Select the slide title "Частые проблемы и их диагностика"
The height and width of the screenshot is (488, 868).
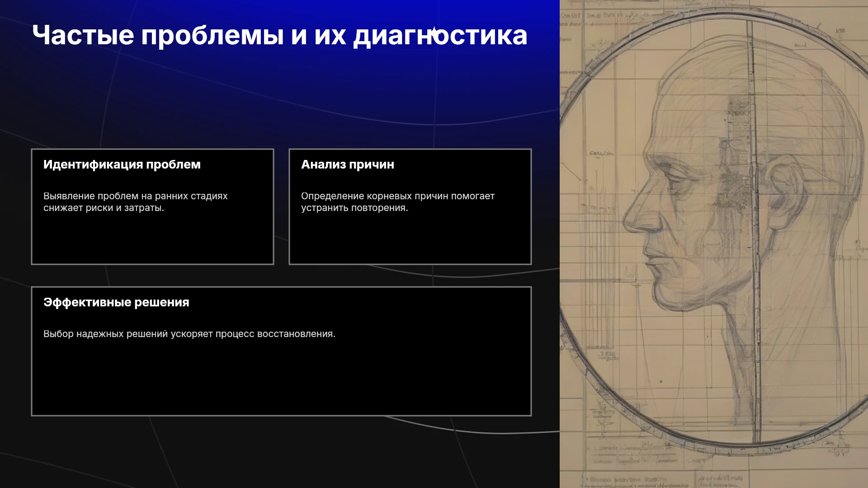point(280,35)
